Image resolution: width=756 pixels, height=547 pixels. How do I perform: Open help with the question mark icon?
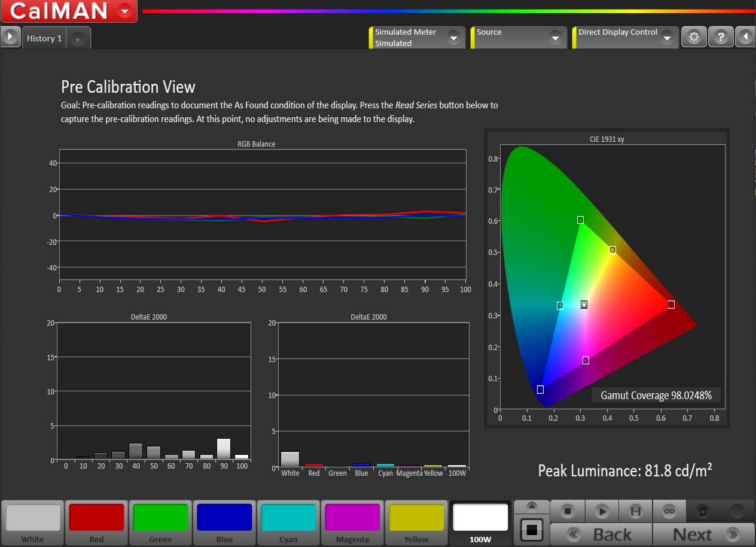721,37
